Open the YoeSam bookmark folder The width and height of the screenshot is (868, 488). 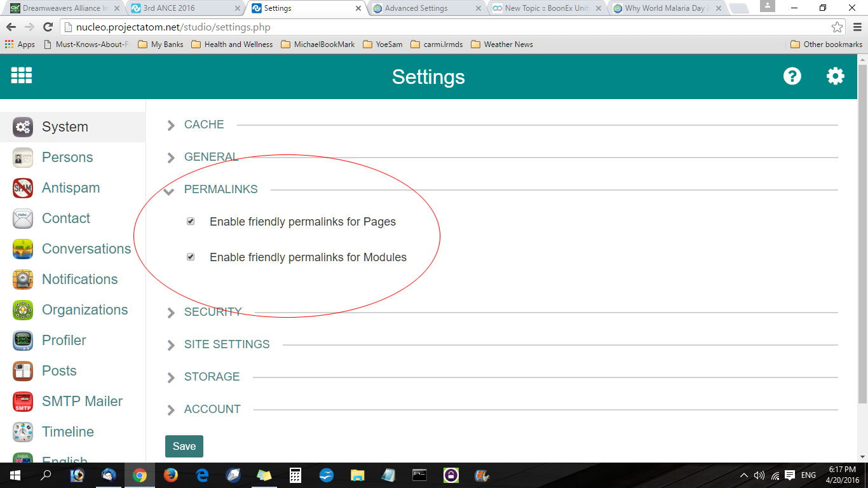(x=383, y=44)
